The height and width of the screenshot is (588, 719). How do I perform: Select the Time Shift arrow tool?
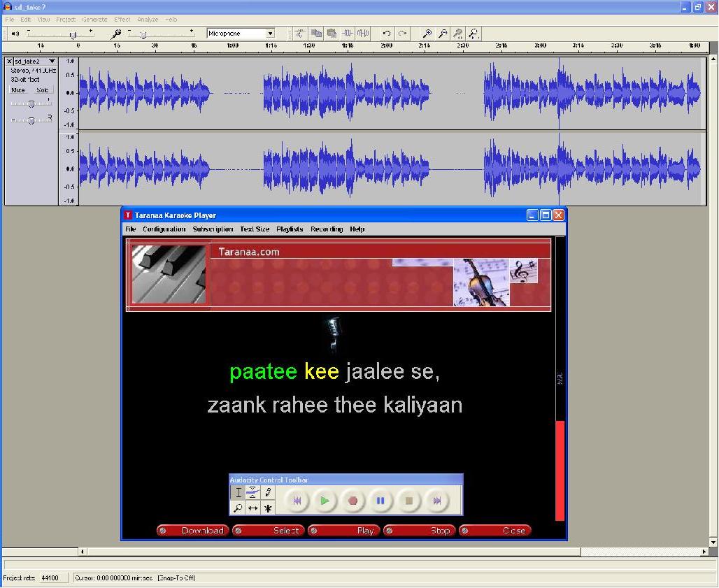(253, 508)
